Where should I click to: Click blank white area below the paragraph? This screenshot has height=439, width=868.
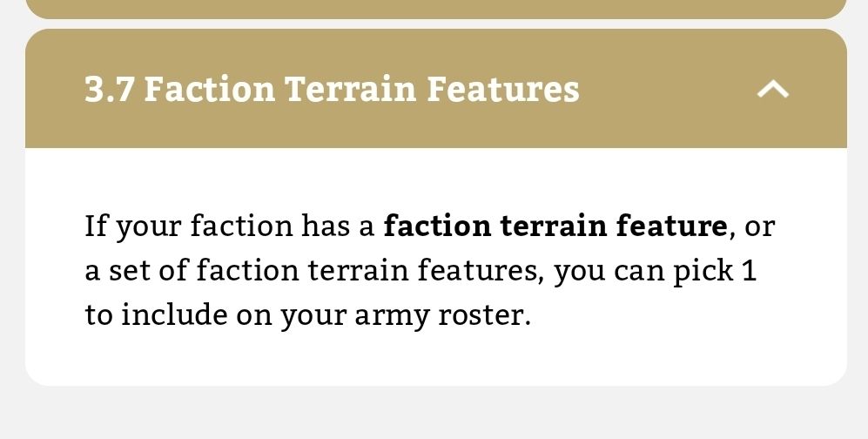[x=435, y=359]
